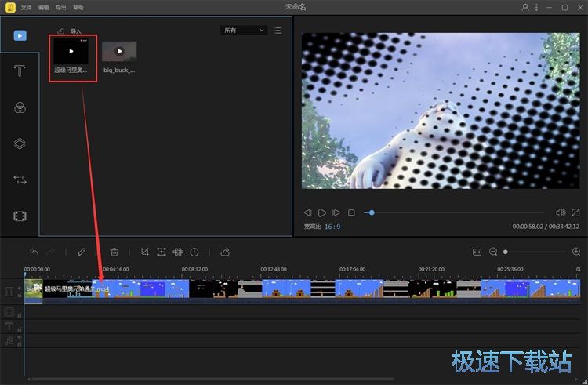Open the Elements film-strip tab in sidebar
588x385 pixels.
click(20, 216)
